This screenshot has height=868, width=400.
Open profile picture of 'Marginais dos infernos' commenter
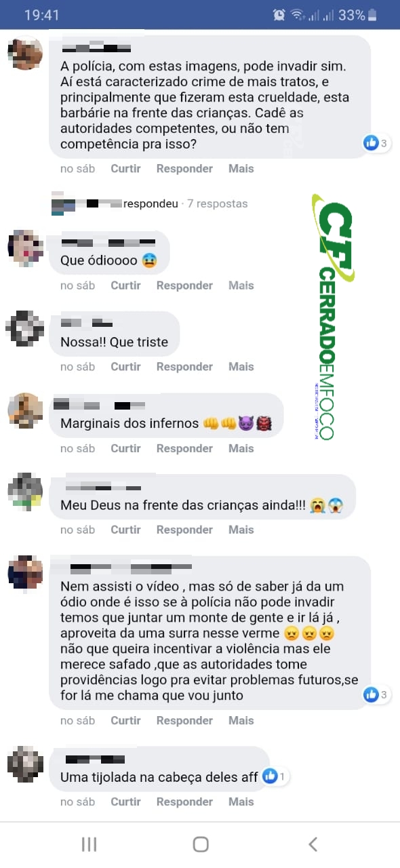pyautogui.click(x=25, y=410)
